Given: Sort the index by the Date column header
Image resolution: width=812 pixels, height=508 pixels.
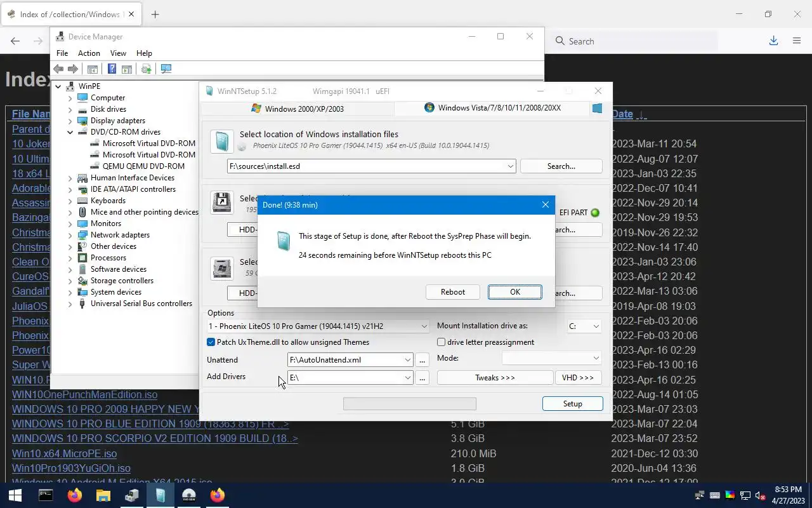Looking at the screenshot, I should tap(622, 114).
